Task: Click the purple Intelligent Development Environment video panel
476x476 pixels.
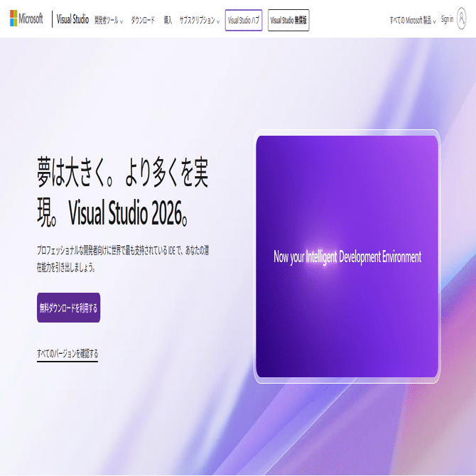Action: (x=347, y=256)
